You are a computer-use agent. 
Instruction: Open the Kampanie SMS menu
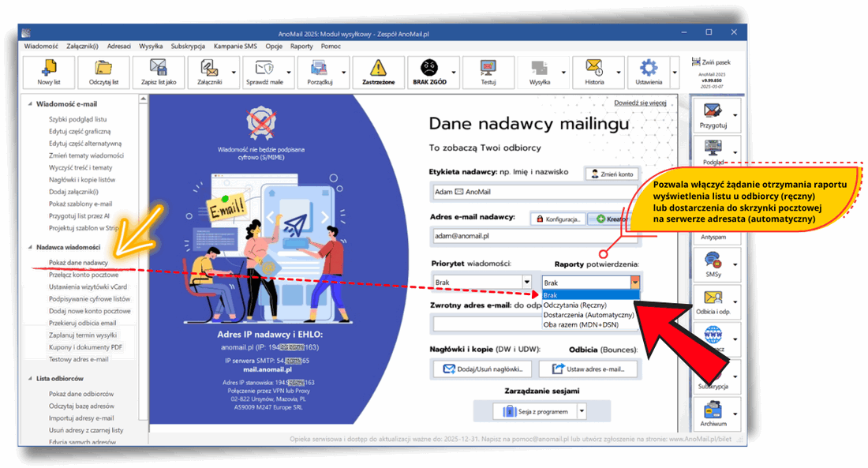[x=235, y=47]
